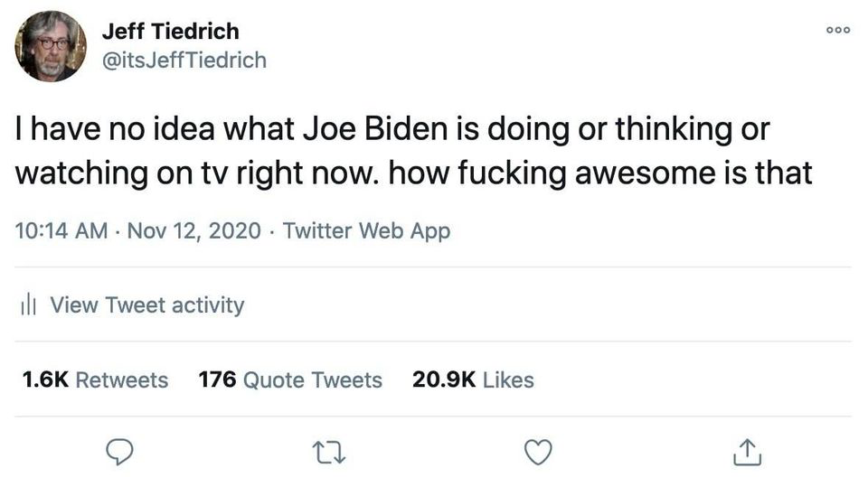Image resolution: width=868 pixels, height=487 pixels.
Task: Open the more options three-dot menu
Action: tap(840, 28)
